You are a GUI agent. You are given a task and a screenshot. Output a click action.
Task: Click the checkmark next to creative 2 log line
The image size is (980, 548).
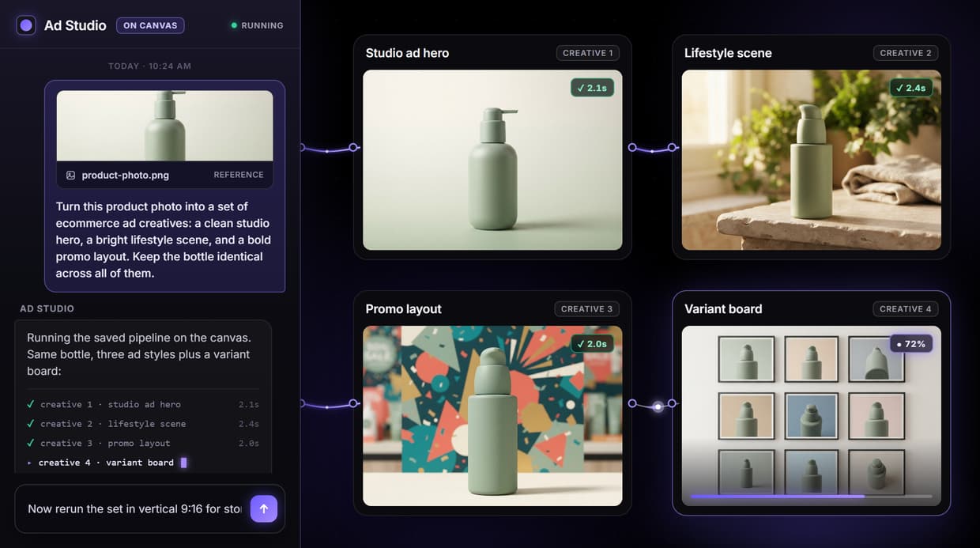(x=30, y=424)
